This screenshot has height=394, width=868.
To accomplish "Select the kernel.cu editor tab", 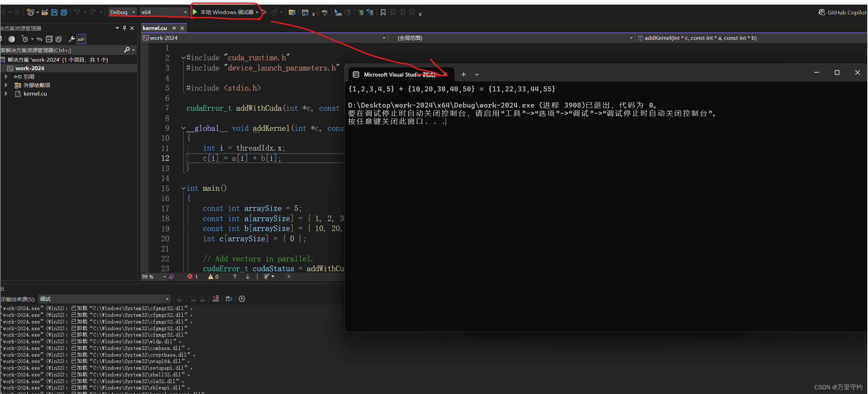I will [x=155, y=28].
